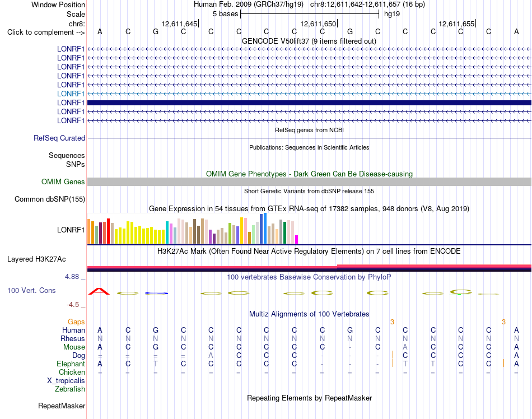The height and width of the screenshot is (419, 532).
Task: Click the '100 Vert. Cons' track label
Action: click(31, 290)
